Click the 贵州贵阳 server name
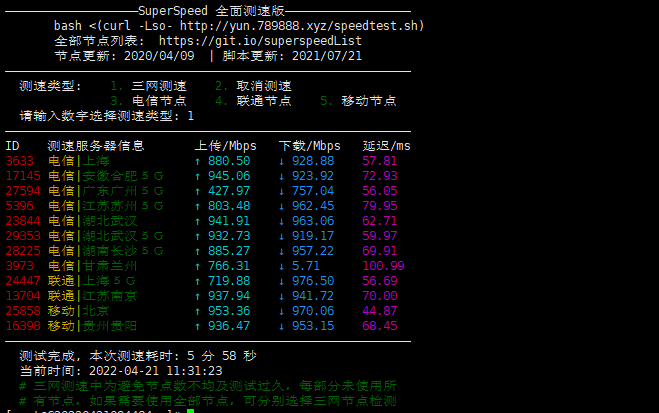Image resolution: width=659 pixels, height=413 pixels. click(x=110, y=326)
